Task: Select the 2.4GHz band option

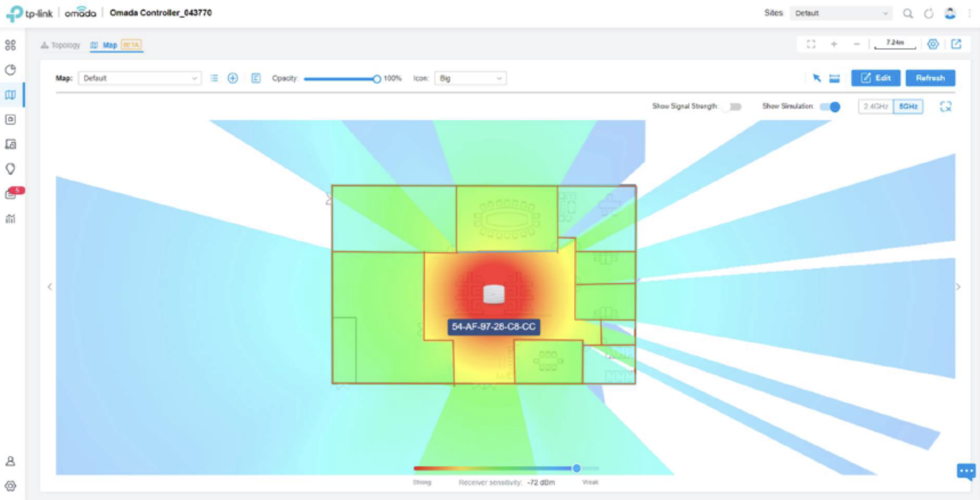Action: [x=875, y=107]
